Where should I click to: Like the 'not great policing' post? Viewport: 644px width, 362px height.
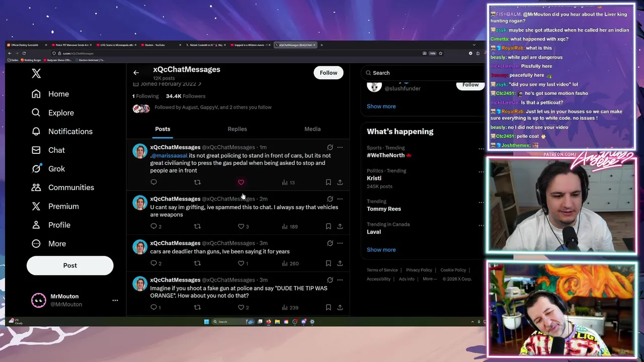coord(241,183)
